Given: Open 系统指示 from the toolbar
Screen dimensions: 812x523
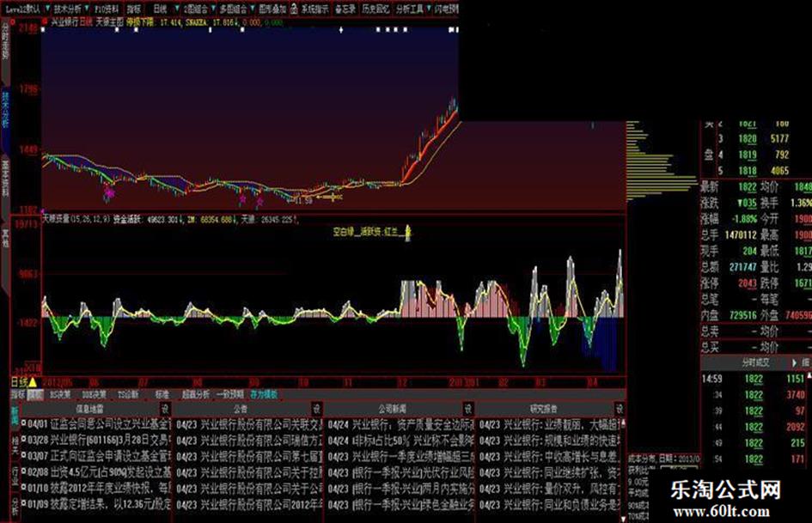Looking at the screenshot, I should point(314,9).
